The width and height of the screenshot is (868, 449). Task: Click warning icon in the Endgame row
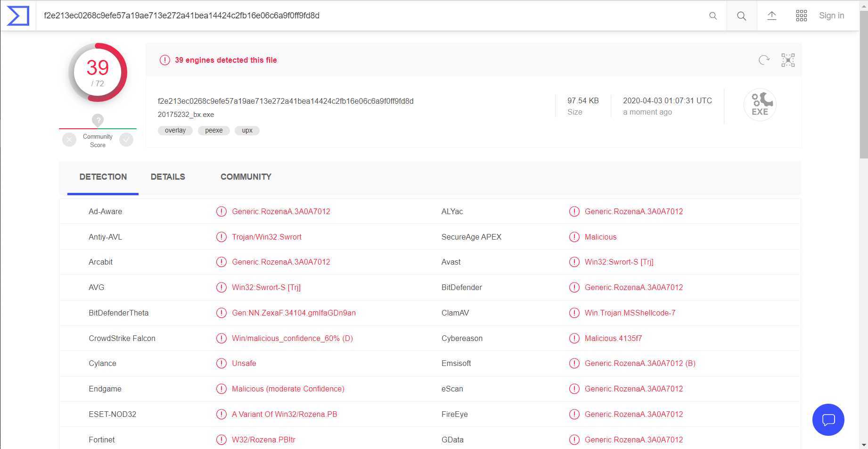click(x=221, y=389)
